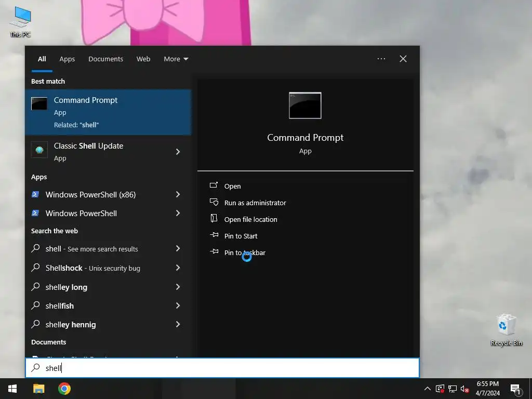Show hidden tray icons with the caret

428,389
